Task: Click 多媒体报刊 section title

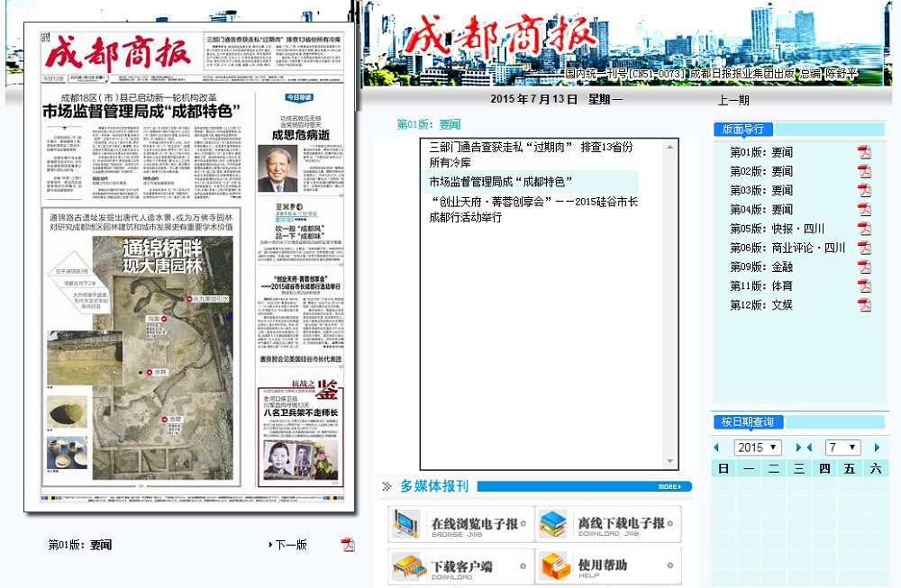Action: coord(434,486)
